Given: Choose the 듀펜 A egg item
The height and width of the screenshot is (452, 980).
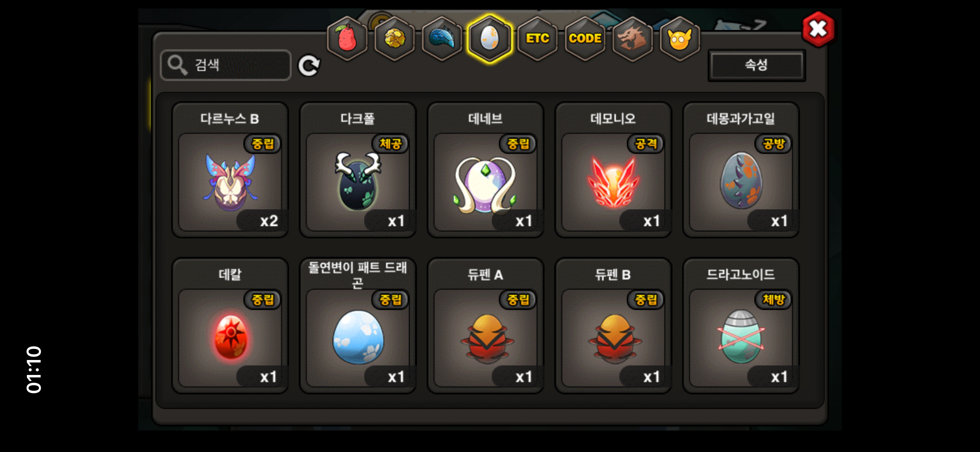Looking at the screenshot, I should point(485,325).
